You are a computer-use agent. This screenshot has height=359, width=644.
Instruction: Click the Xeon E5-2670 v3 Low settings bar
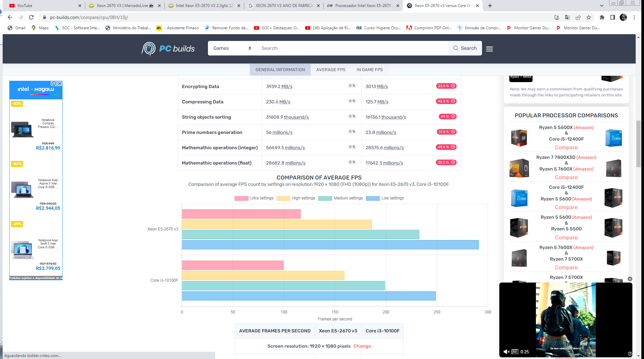(330, 245)
